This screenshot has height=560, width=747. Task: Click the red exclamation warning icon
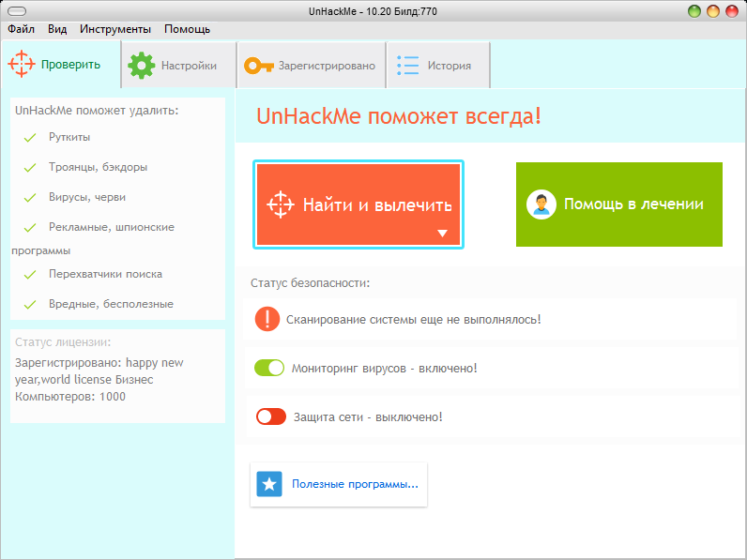[x=267, y=319]
